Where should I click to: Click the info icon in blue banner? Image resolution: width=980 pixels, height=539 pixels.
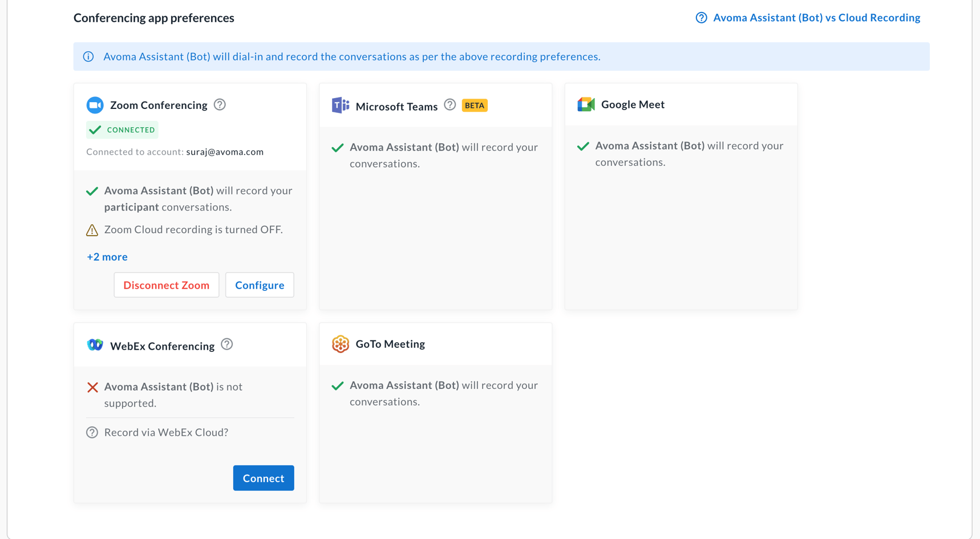click(88, 56)
